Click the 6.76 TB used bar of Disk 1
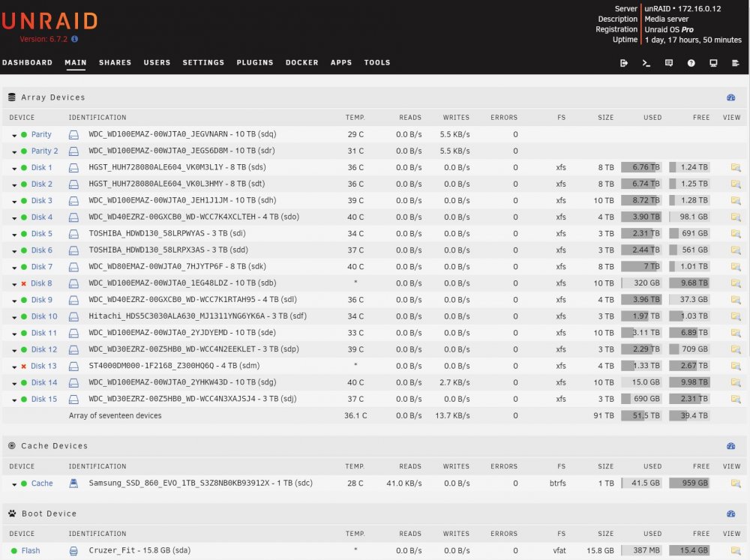 point(641,167)
